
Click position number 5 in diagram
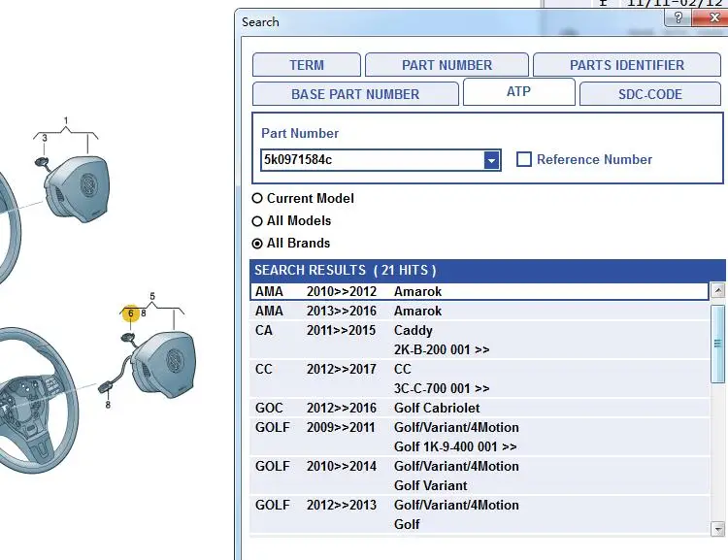[x=152, y=296]
